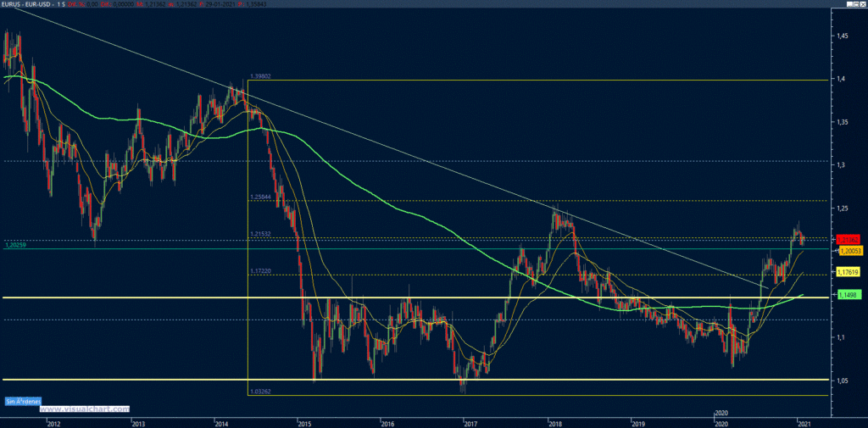
Task: Click the 1,3 price scale value
Action: [x=840, y=165]
